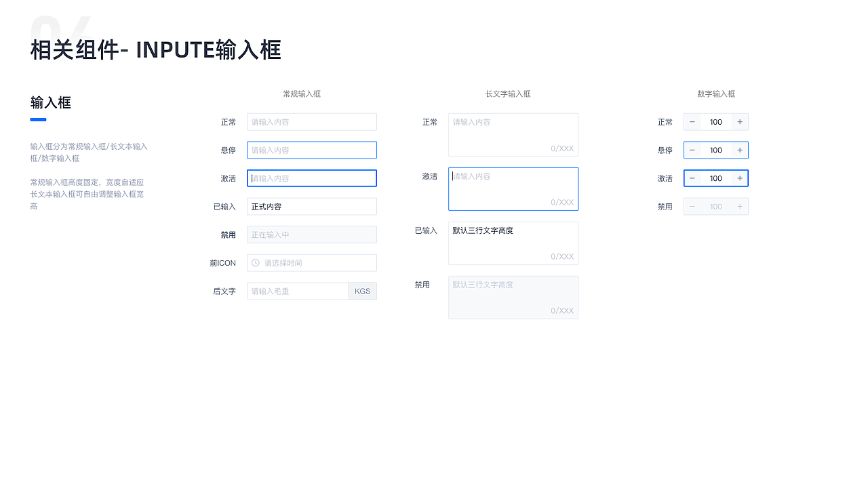Image resolution: width=868 pixels, height=488 pixels.
Task: Click the 激活 input with the text cursor
Action: [x=311, y=178]
